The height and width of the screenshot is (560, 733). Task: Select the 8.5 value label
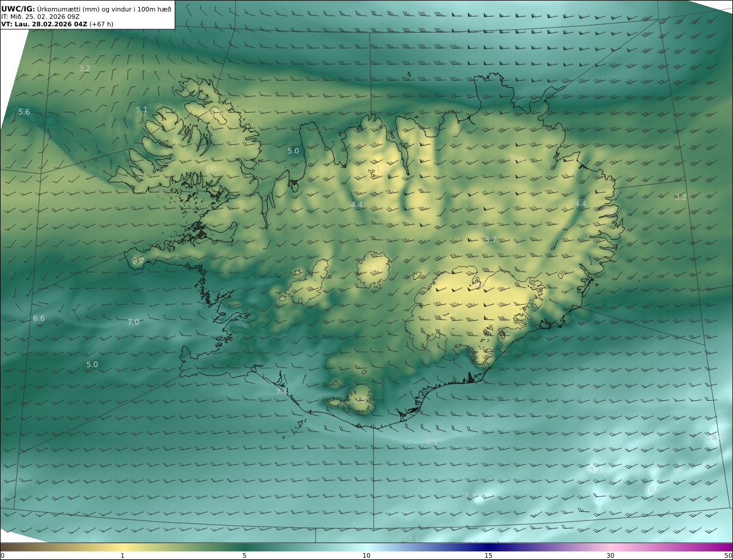pyautogui.click(x=431, y=441)
